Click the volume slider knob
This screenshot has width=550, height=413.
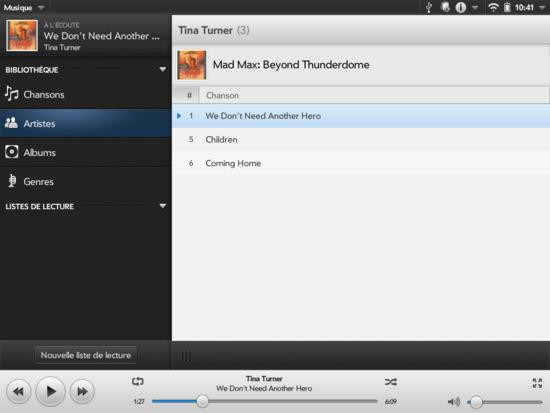476,402
